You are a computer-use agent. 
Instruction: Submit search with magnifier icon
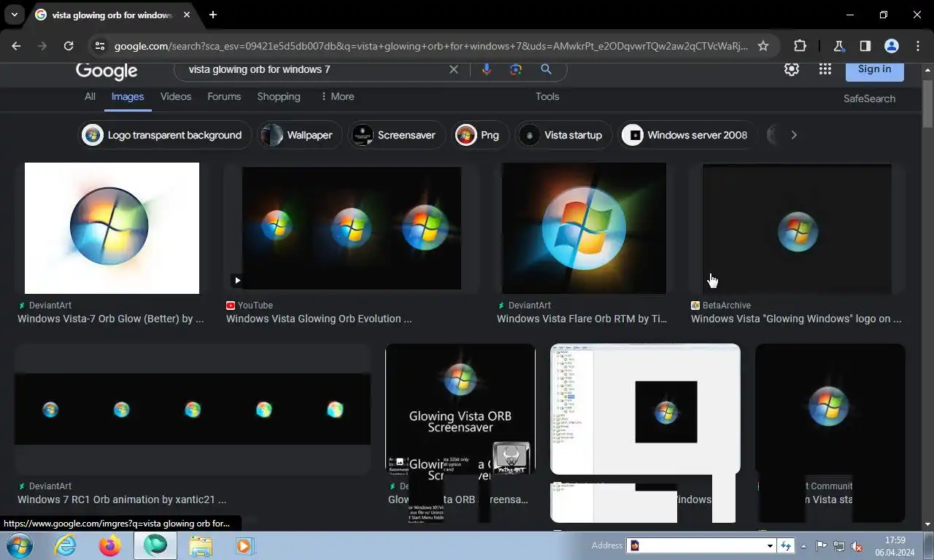pyautogui.click(x=546, y=69)
